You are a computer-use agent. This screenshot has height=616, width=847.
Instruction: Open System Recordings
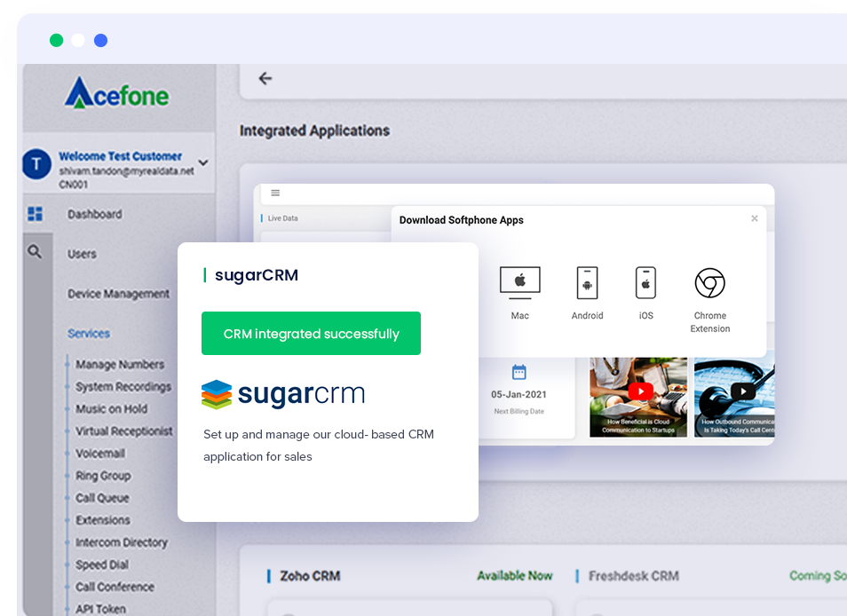pos(123,386)
